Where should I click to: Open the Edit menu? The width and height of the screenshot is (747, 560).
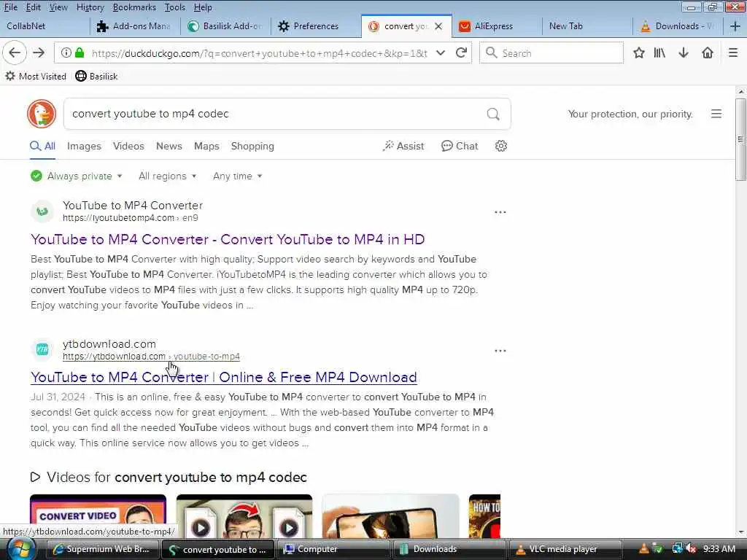34,7
